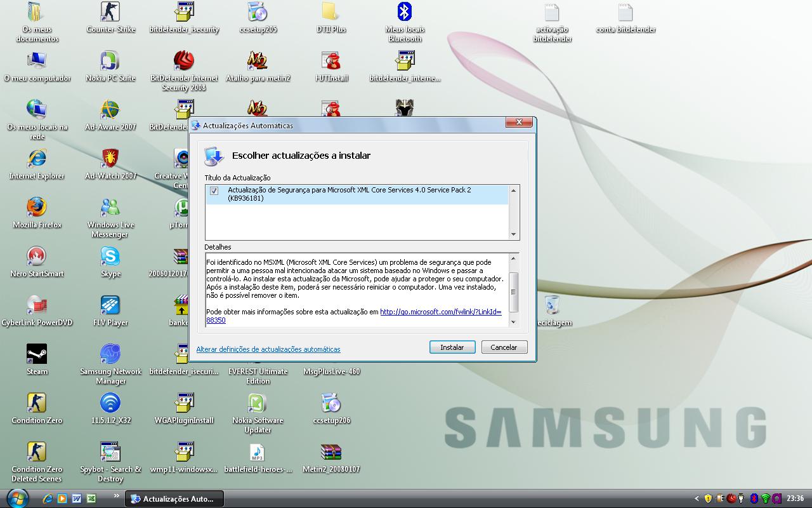The image size is (812, 508).
Task: Launch Condition Zero shortcut
Action: point(37,408)
